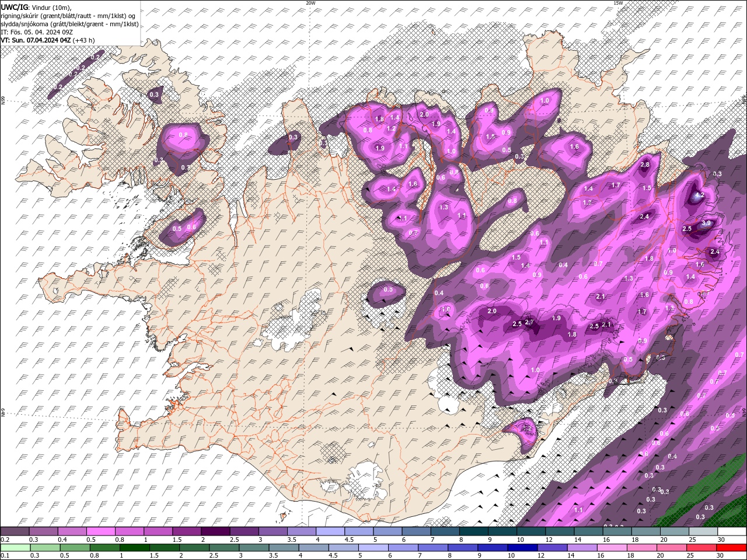This screenshot has width=747, height=560.
Task: Click the 4 mm pale lavender snow legend swatch
Action: click(330, 531)
